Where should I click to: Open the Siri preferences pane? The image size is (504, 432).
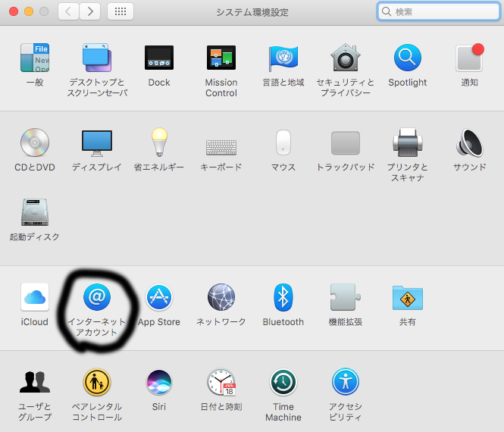[x=159, y=383]
